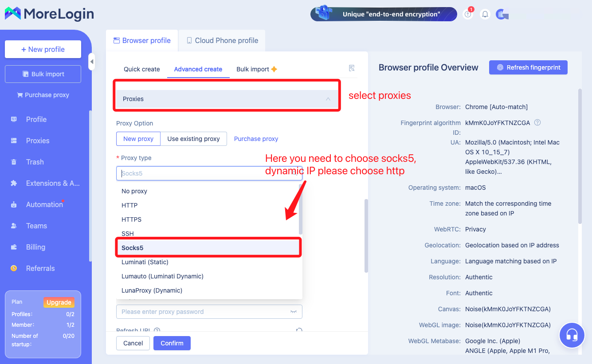
Task: Switch to Advanced create tab
Action: pos(198,69)
